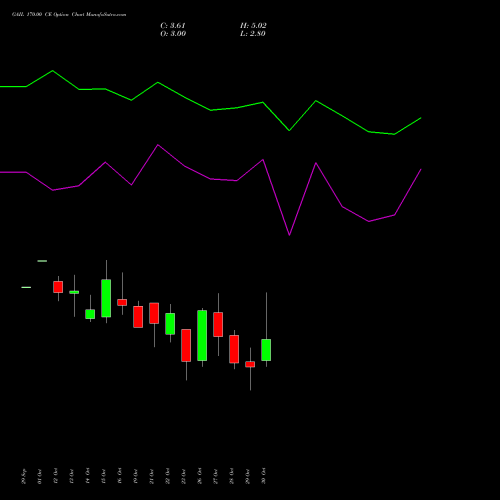Click the red candlestick above 27 Oct
The height and width of the screenshot is (500, 500).
pos(218,324)
